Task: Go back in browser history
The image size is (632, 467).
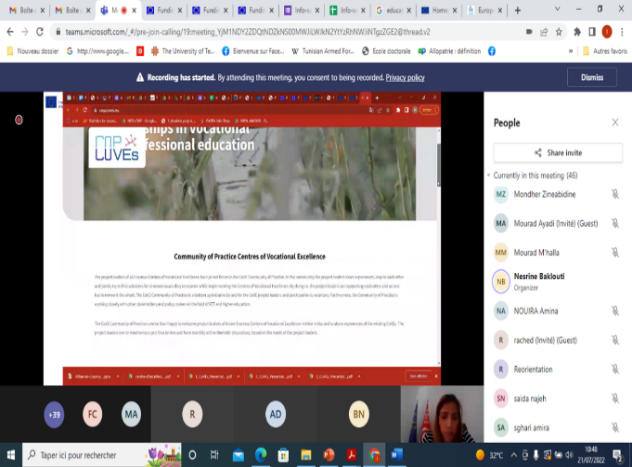Action: coord(10,32)
